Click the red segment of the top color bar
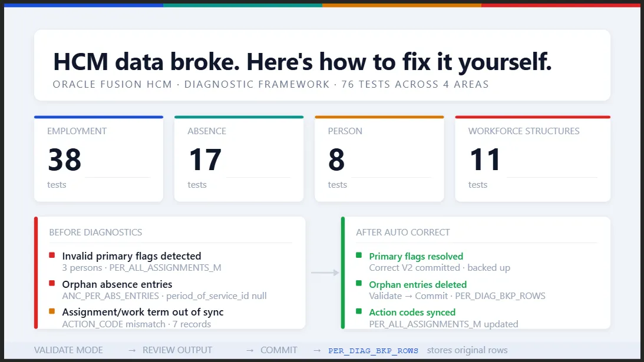This screenshot has width=644, height=362. pyautogui.click(x=560, y=5)
